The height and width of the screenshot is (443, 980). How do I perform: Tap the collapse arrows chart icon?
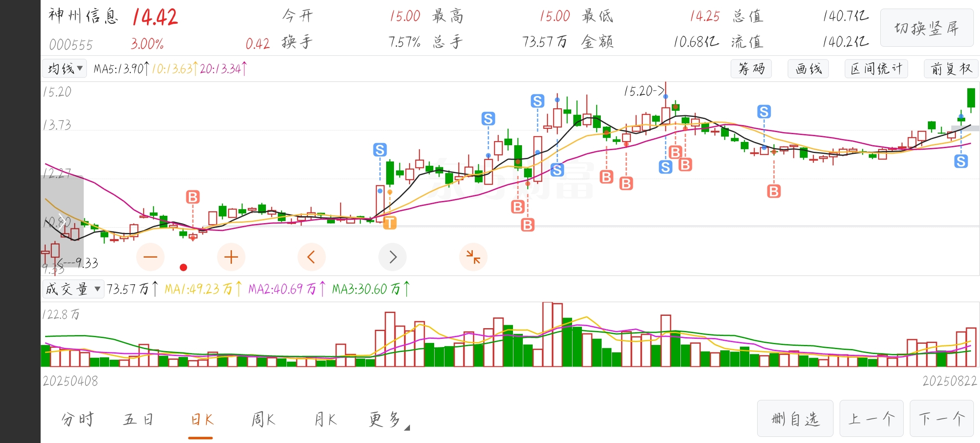tap(473, 257)
